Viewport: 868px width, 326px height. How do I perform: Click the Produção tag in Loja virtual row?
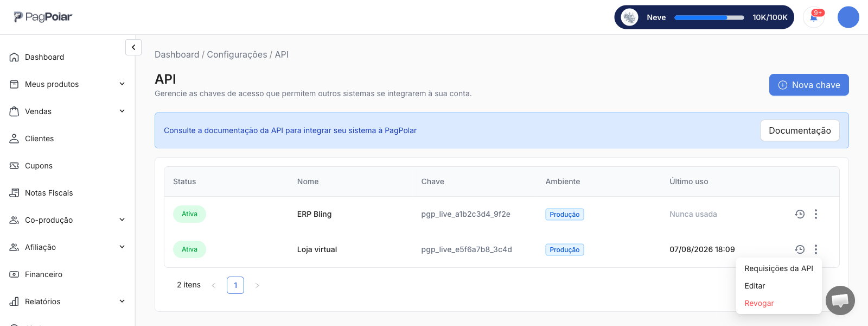(x=565, y=250)
